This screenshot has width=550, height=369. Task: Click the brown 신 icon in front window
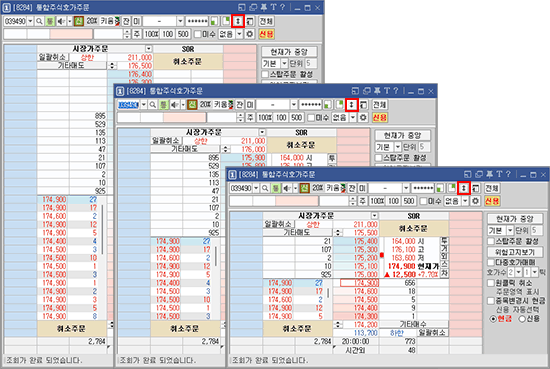coord(304,188)
